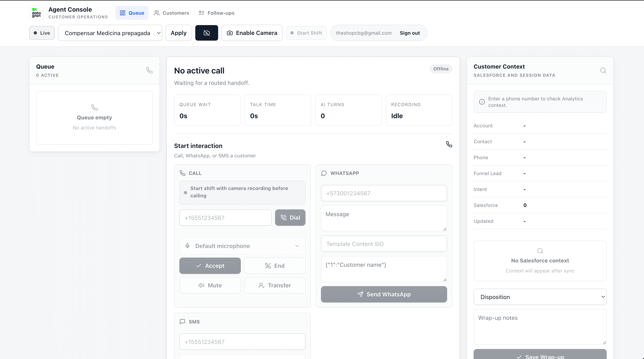
Task: Click the Offline status badge
Action: click(441, 69)
